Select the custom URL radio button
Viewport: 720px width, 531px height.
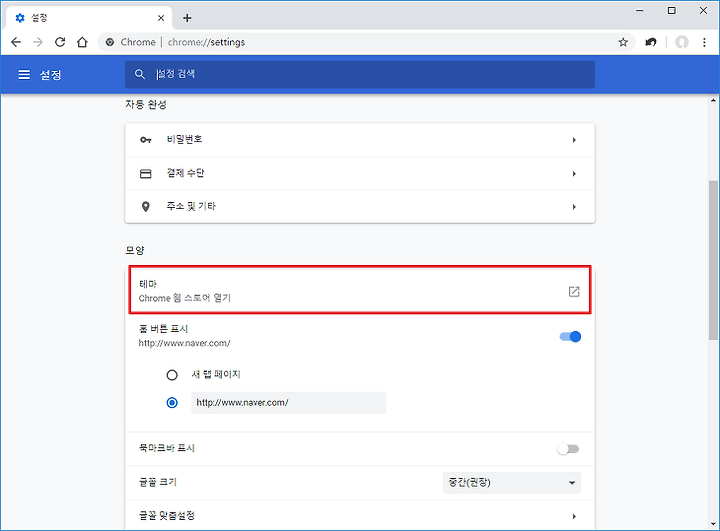point(172,403)
